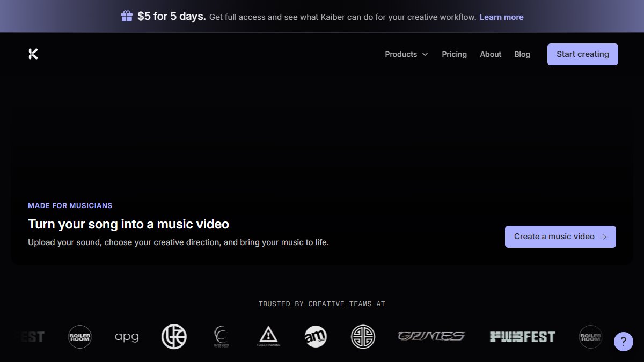Viewport: 644px width, 362px height.
Task: Click Create a music video button
Action: coord(560,237)
